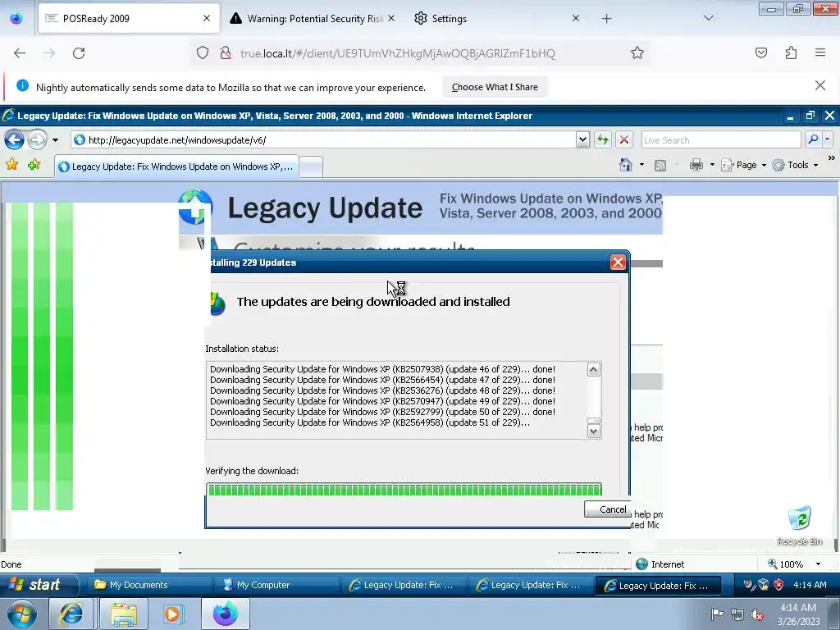840x630 pixels.
Task: Click the insecure connection lock icon
Action: 226,53
